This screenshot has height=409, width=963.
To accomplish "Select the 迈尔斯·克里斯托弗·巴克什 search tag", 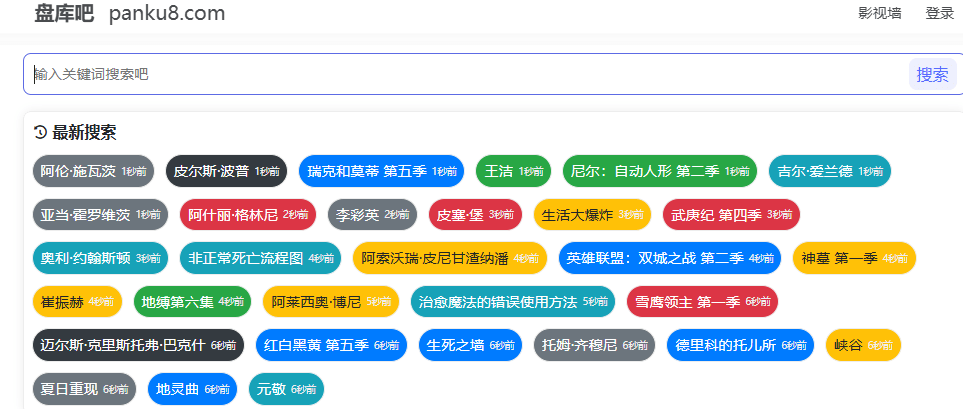I will (138, 345).
